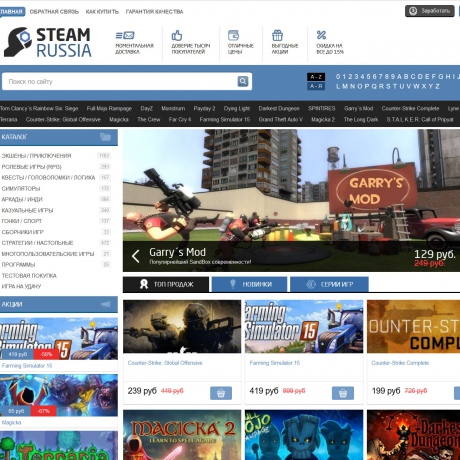
Task: Open Игра на удачу category
Action: pyautogui.click(x=21, y=286)
